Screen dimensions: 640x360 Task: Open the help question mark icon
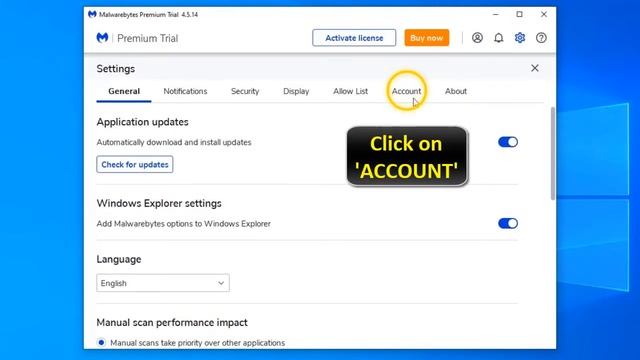pyautogui.click(x=541, y=38)
